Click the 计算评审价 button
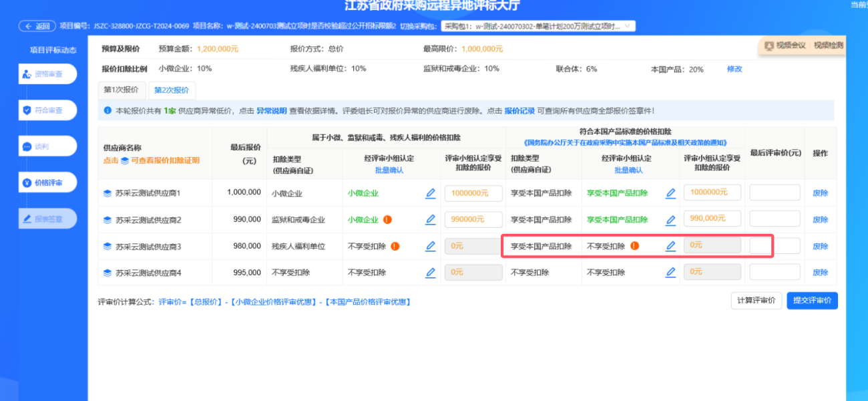This screenshot has height=401, width=868. click(x=756, y=301)
